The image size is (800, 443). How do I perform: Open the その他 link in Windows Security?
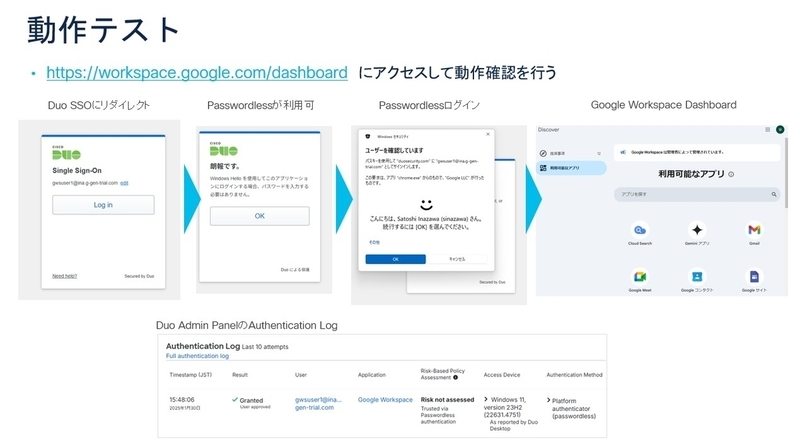pos(374,242)
